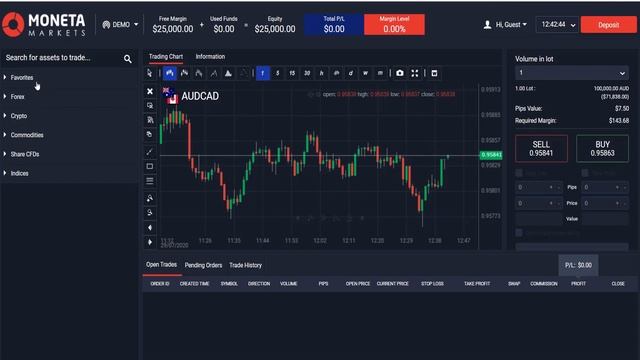Choose the highlighted candlestick chart type icon

tap(170, 73)
